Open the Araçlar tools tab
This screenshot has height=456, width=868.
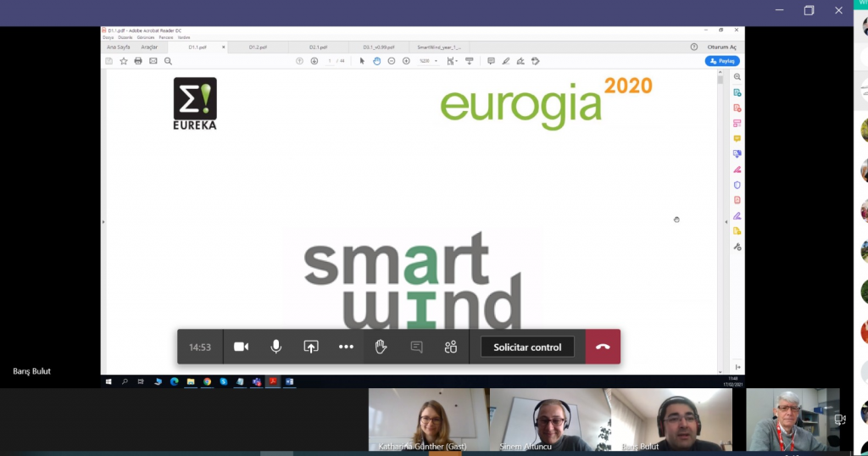pos(149,47)
